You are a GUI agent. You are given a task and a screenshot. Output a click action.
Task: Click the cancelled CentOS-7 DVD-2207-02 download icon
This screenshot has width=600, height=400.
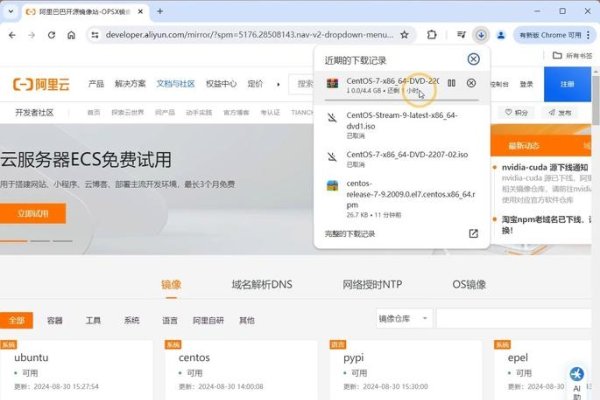[332, 157]
